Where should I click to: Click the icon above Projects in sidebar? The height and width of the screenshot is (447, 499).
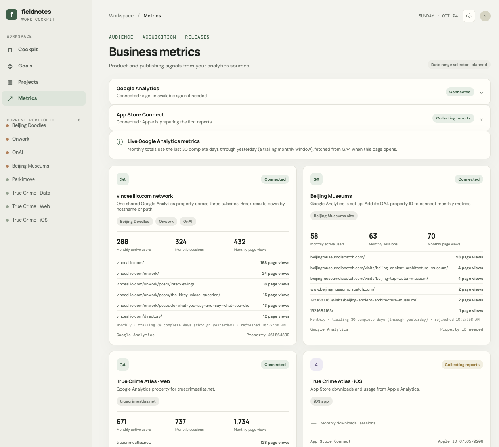10,66
